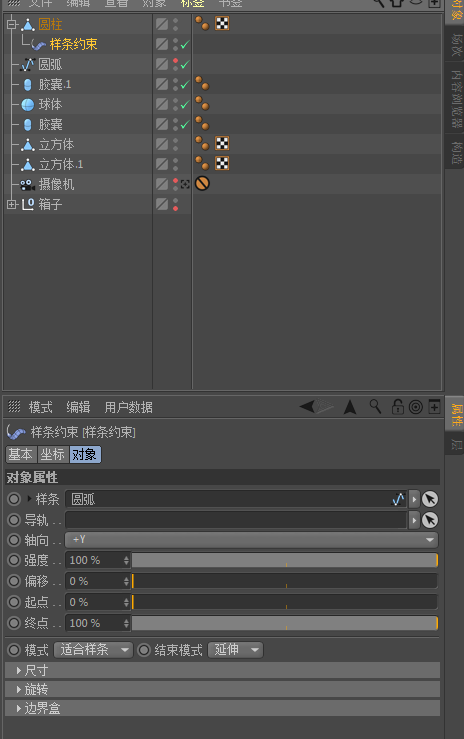Expand the 样条 parameter triangle
464x739 pixels.
point(29,499)
